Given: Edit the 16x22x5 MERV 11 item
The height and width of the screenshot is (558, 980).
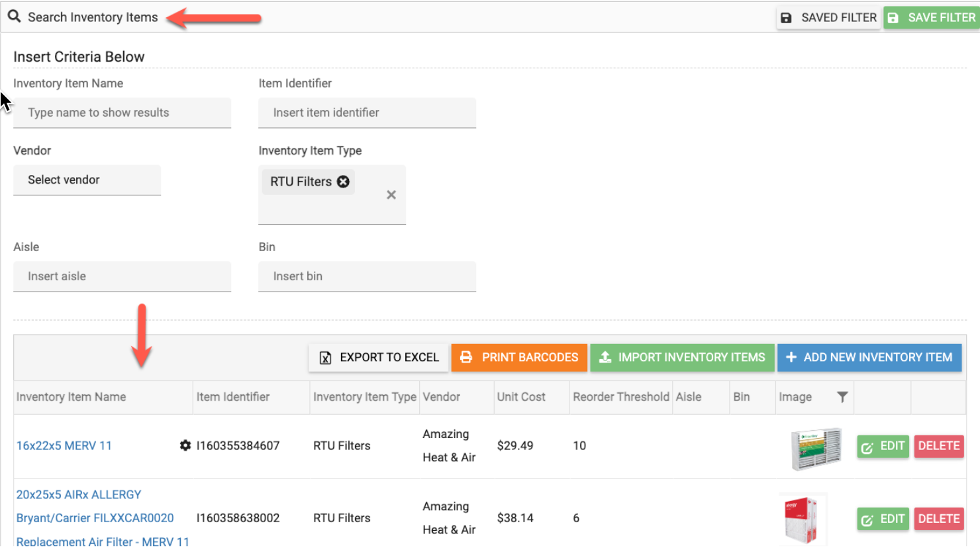Looking at the screenshot, I should pyautogui.click(x=883, y=446).
